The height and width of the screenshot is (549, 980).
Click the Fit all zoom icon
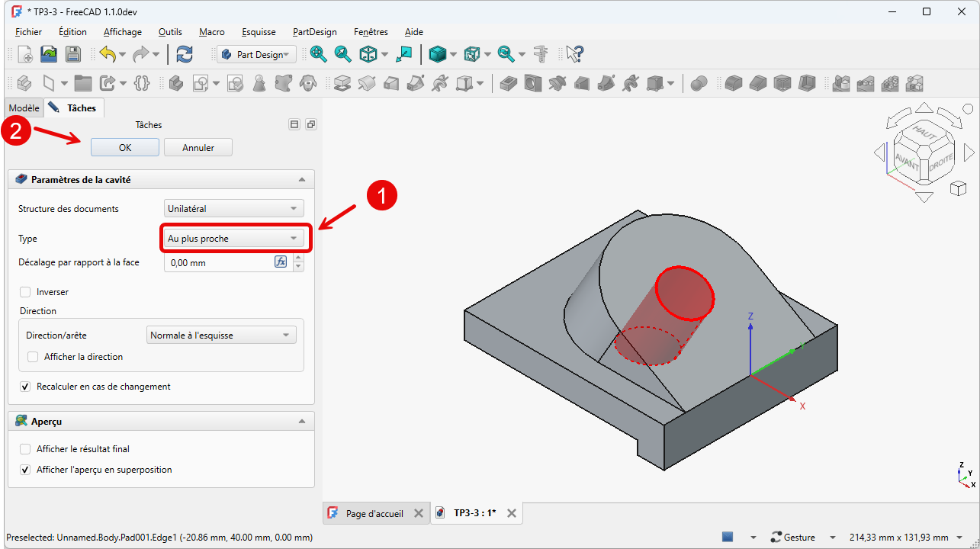pos(319,54)
